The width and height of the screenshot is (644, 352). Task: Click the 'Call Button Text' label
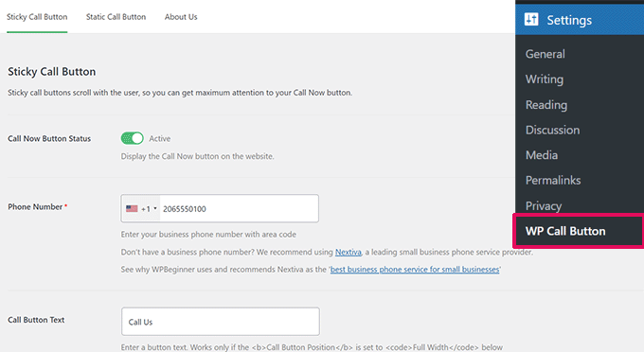point(36,320)
